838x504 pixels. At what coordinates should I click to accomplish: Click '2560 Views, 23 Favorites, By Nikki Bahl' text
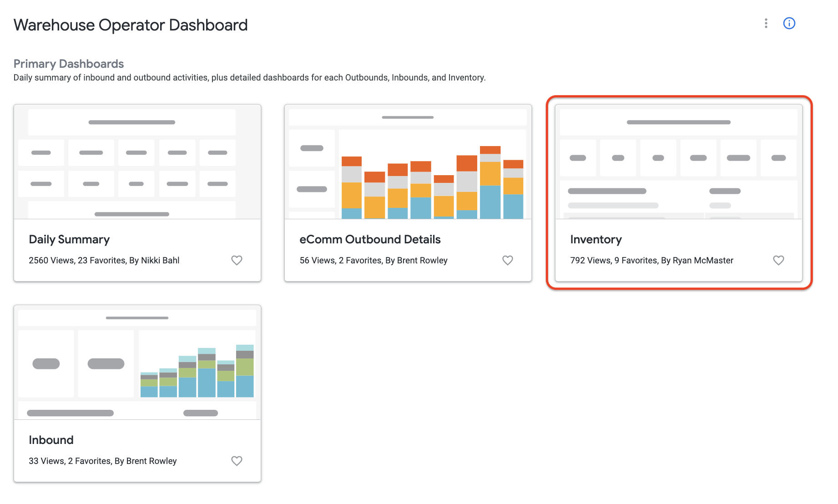click(104, 260)
